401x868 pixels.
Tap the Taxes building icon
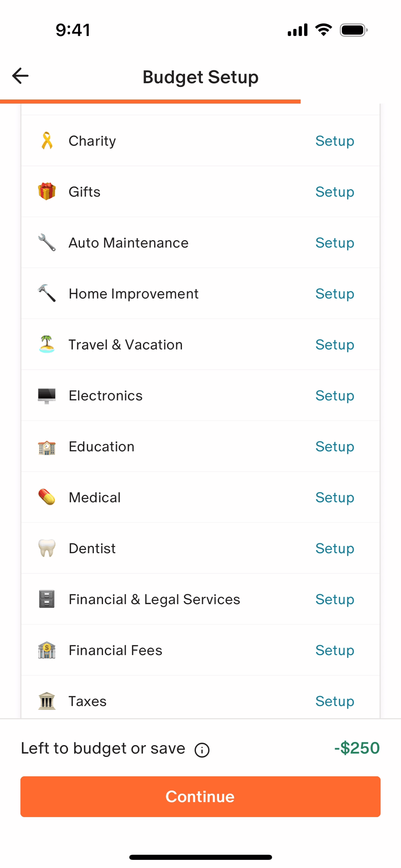pos(47,701)
